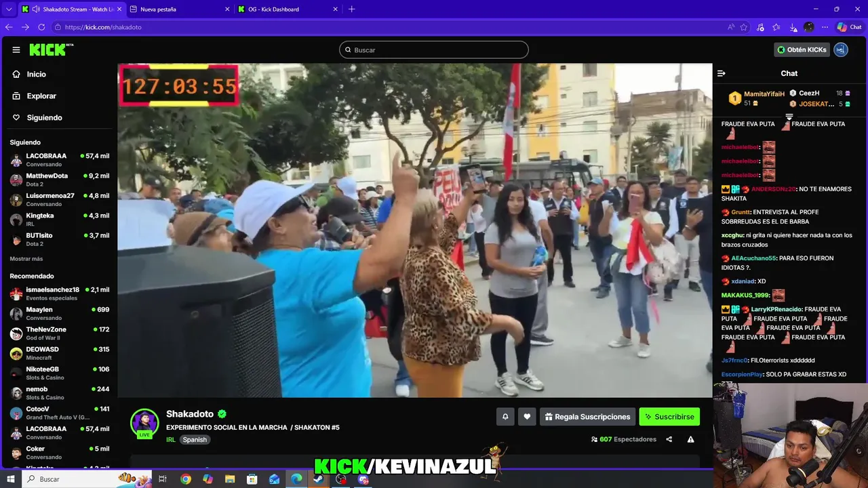The width and height of the screenshot is (868, 488).
Task: Open browser settings and more menu
Action: point(825,27)
